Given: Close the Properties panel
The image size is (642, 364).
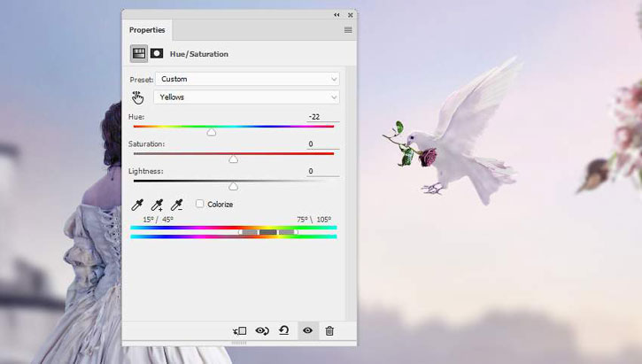Looking at the screenshot, I should pos(351,15).
